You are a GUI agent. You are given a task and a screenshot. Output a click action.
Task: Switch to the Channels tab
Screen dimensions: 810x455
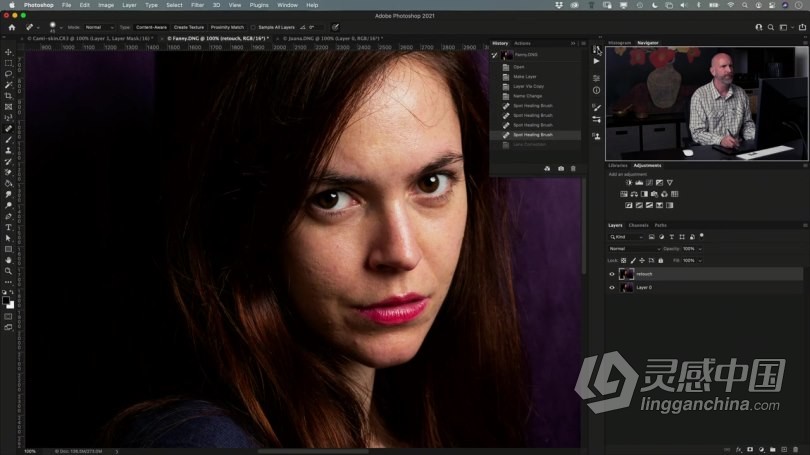coord(638,225)
